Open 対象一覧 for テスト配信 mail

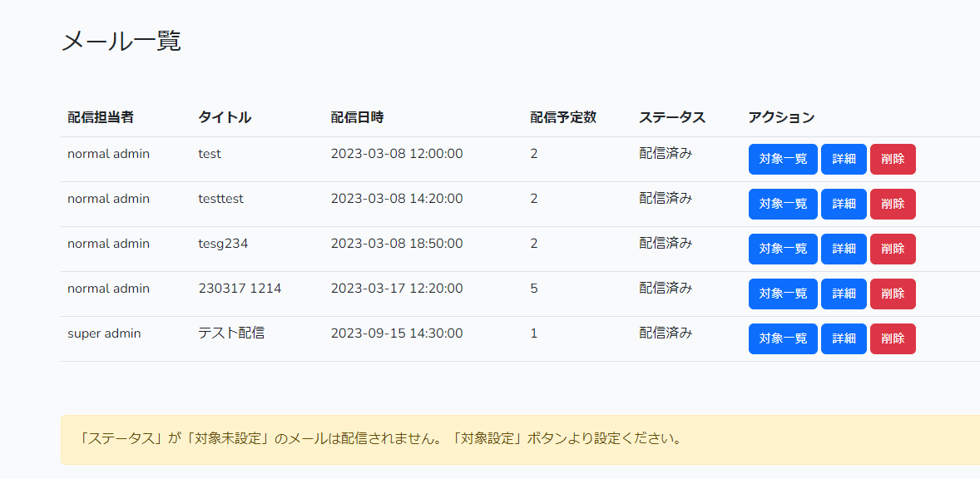(x=783, y=339)
